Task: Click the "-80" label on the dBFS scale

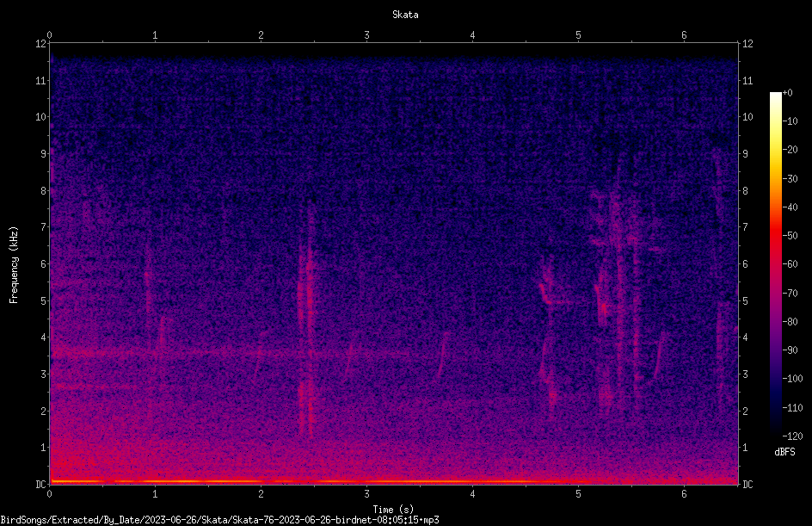Action: (x=790, y=322)
